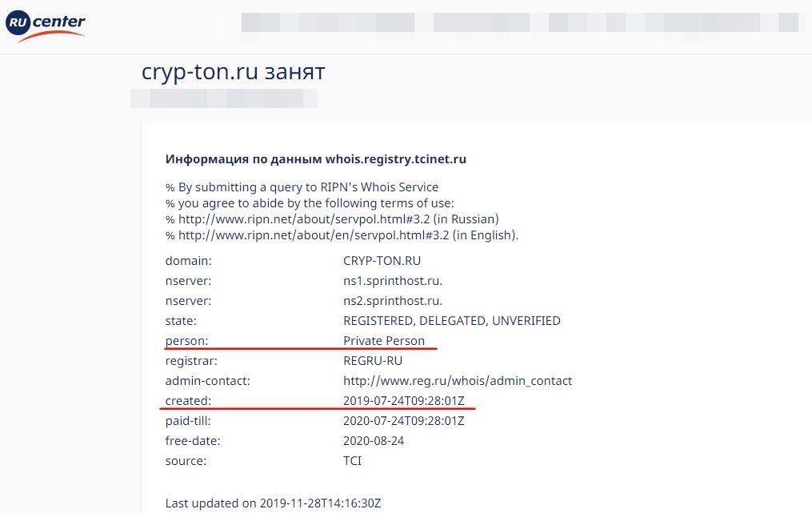Click the "person:" field label
The height and width of the screenshot is (513, 812).
click(x=186, y=341)
